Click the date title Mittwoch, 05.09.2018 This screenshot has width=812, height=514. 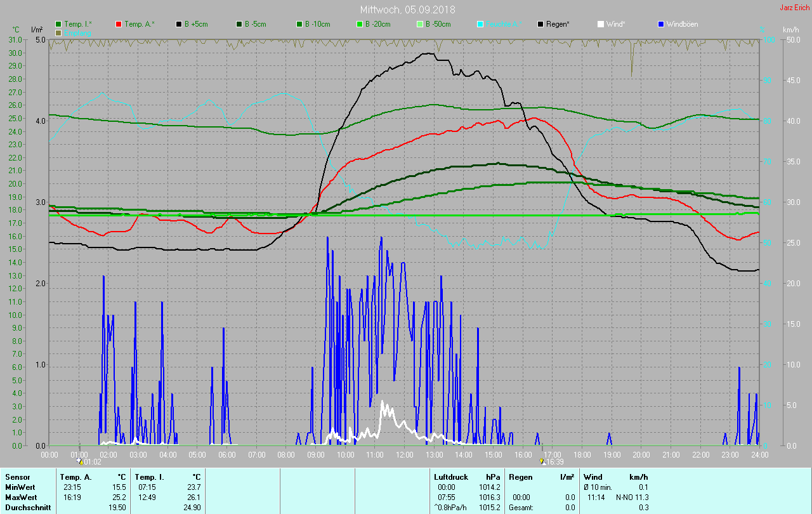[x=407, y=10]
